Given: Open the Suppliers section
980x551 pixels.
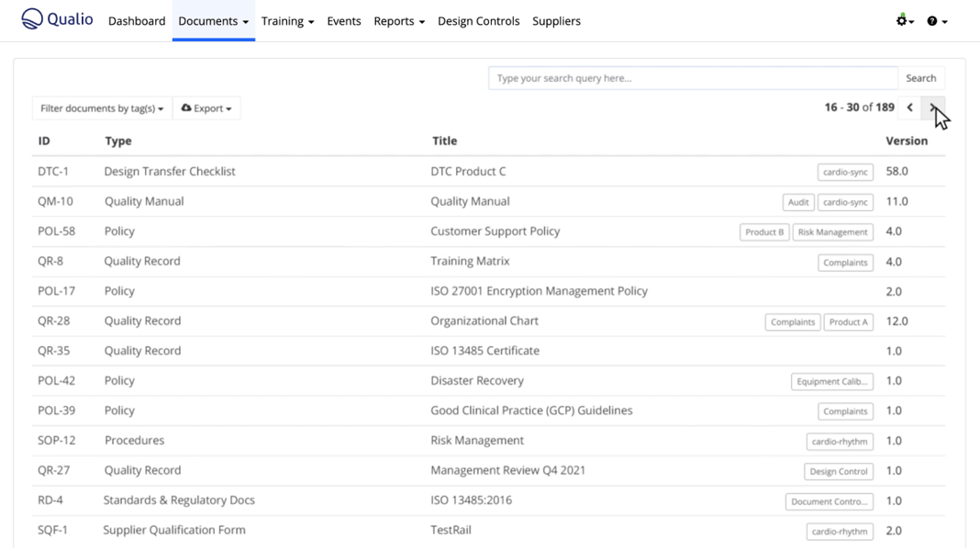Looking at the screenshot, I should [556, 21].
